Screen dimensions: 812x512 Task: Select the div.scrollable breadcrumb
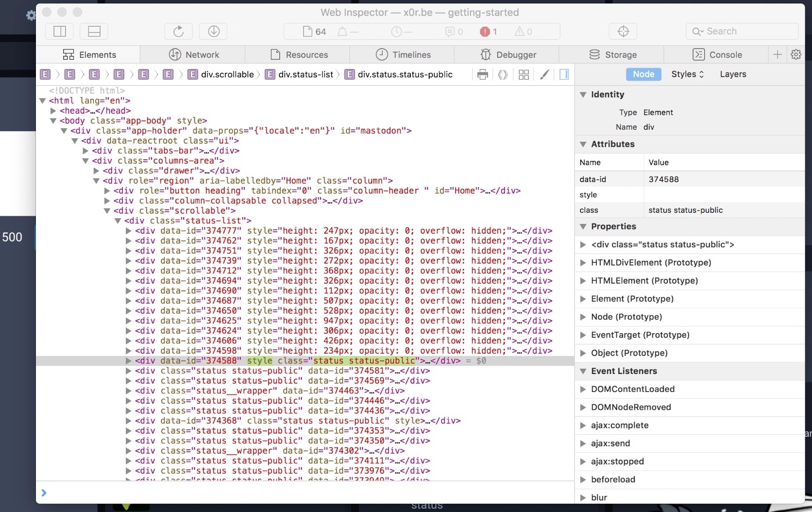tap(221, 74)
